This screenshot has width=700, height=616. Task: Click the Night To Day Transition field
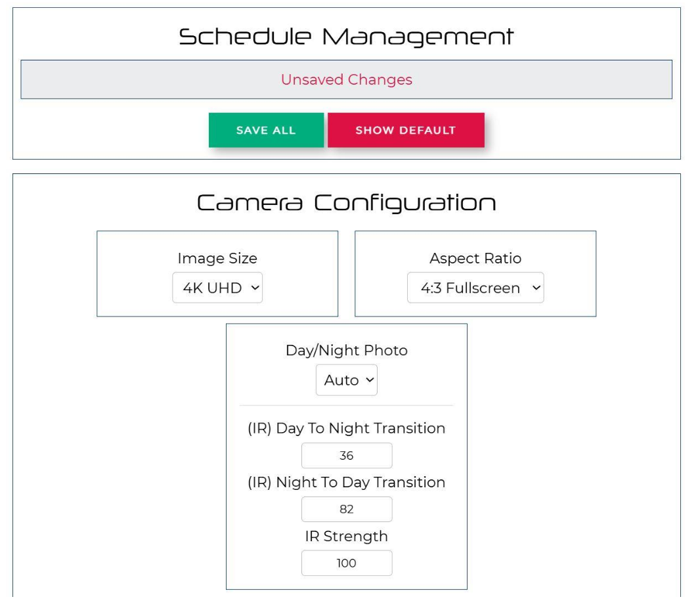click(x=346, y=510)
